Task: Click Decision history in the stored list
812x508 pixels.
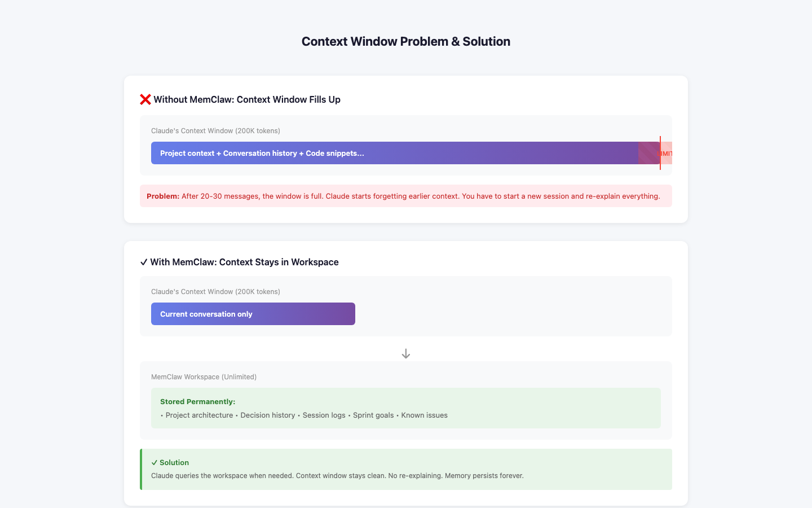Action: point(268,415)
